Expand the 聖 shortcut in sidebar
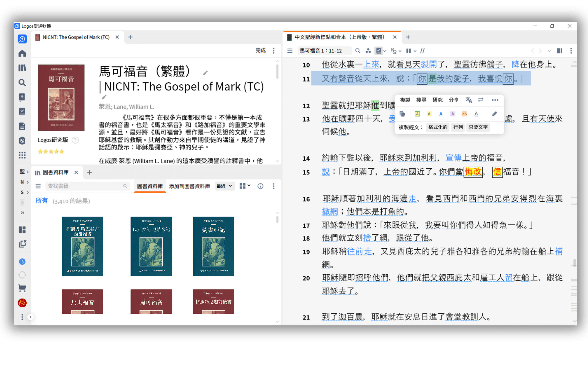This screenshot has height=368, width=588. click(x=24, y=172)
